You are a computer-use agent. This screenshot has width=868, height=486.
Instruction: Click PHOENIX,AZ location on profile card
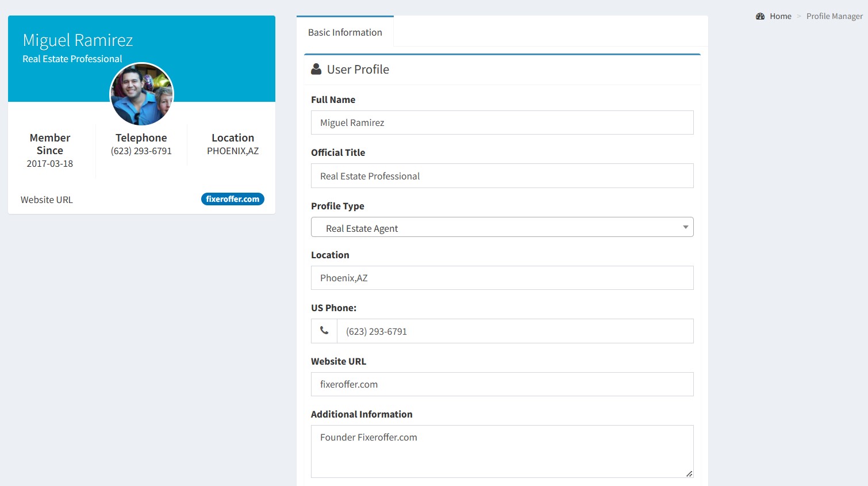tap(233, 151)
